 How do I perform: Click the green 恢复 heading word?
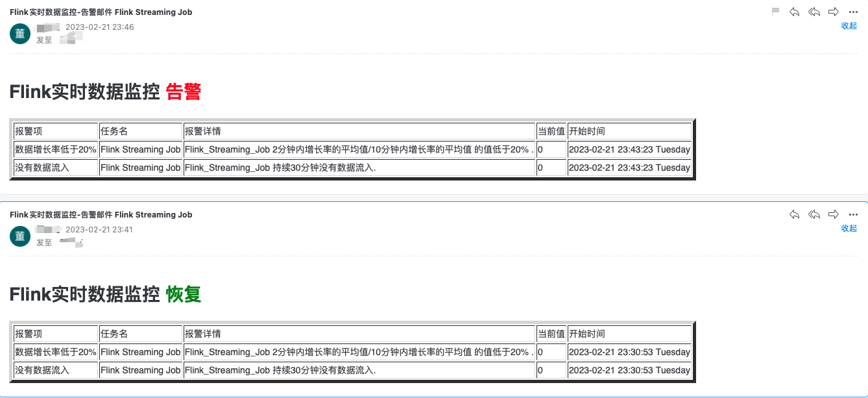tap(184, 295)
